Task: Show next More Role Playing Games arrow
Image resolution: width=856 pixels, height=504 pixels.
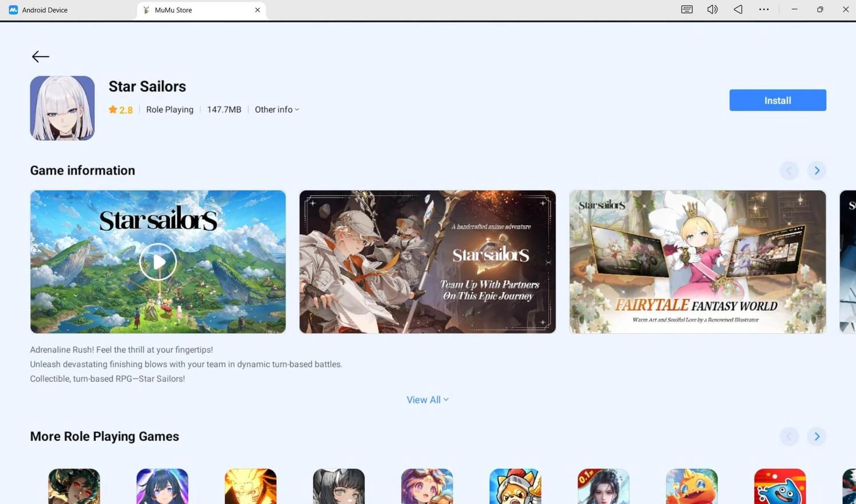Action: pyautogui.click(x=817, y=436)
